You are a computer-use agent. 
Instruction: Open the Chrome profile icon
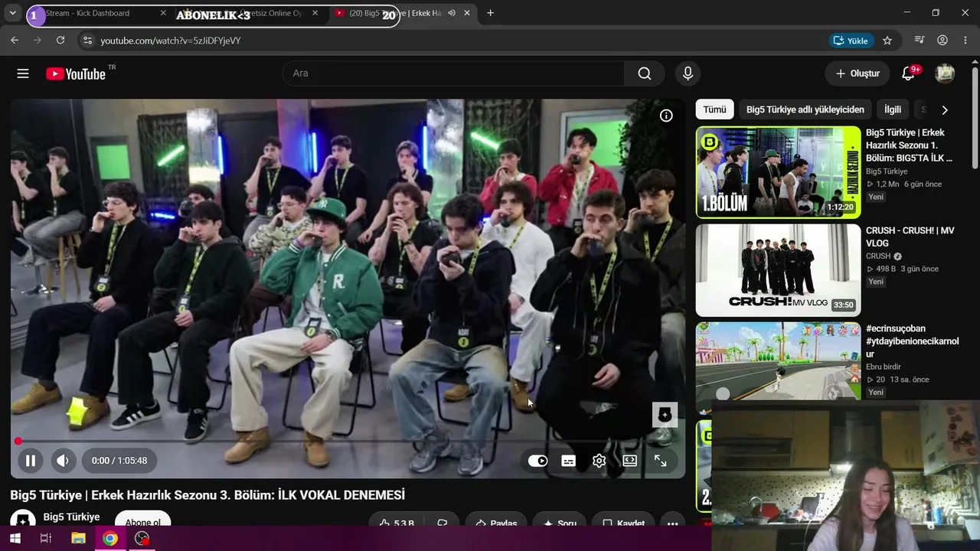pyautogui.click(x=942, y=40)
